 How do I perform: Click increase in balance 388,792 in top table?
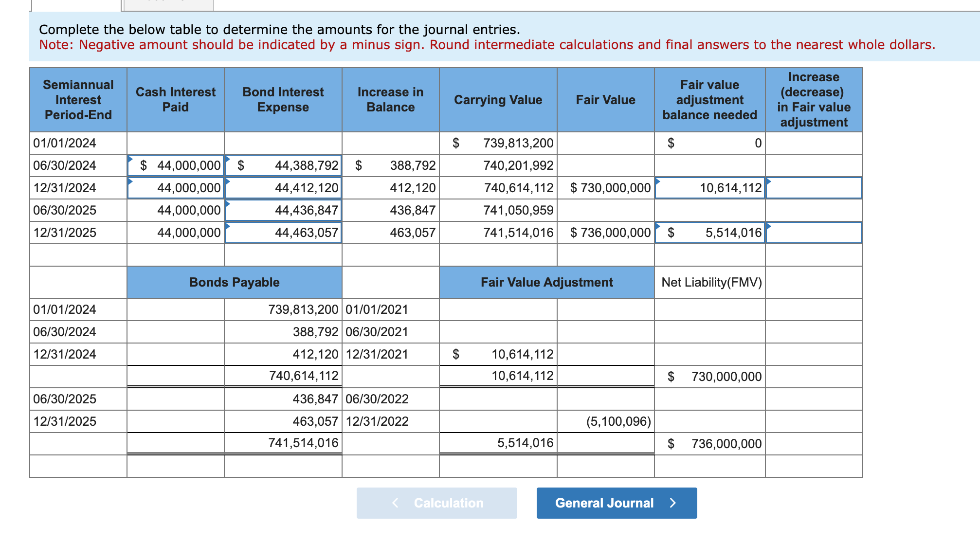click(x=391, y=165)
